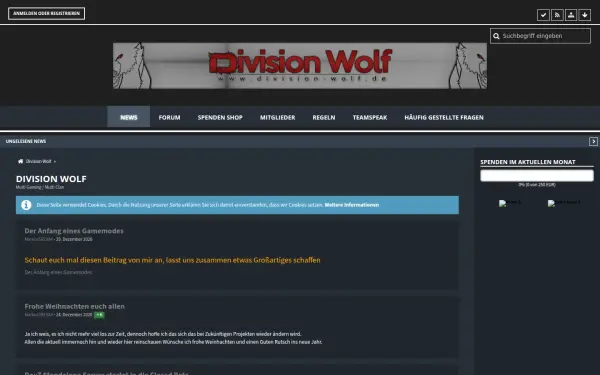This screenshot has width=600, height=375.
Task: Go to Spenden Shop
Action: coord(220,117)
